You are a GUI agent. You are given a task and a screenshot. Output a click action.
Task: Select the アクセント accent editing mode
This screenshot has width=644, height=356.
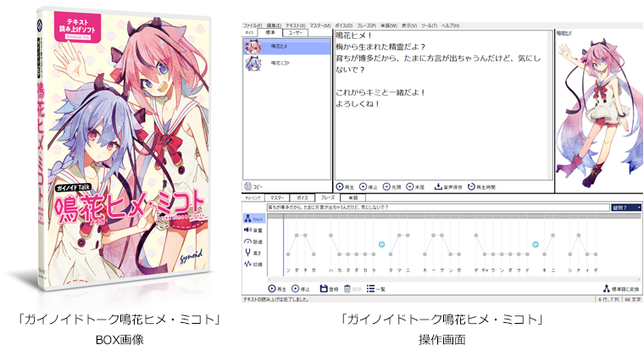click(x=253, y=219)
